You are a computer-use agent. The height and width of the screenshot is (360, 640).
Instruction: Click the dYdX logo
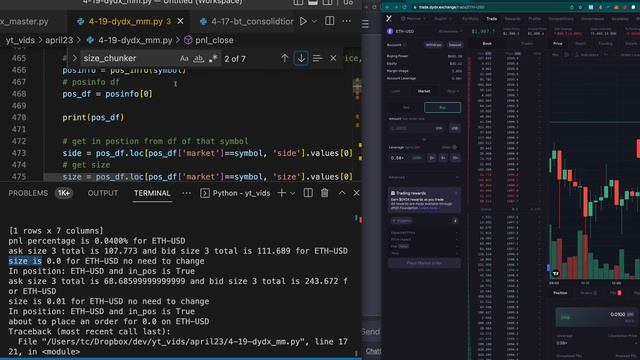pos(389,18)
